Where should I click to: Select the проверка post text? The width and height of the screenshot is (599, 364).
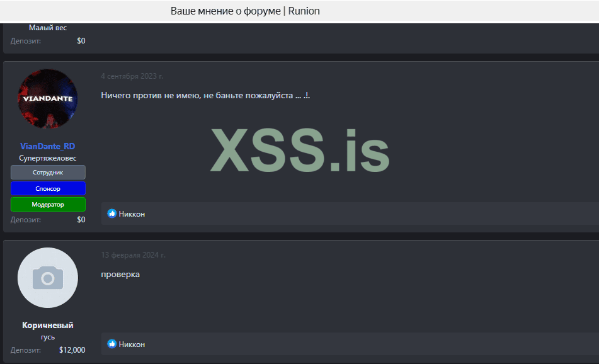point(120,274)
